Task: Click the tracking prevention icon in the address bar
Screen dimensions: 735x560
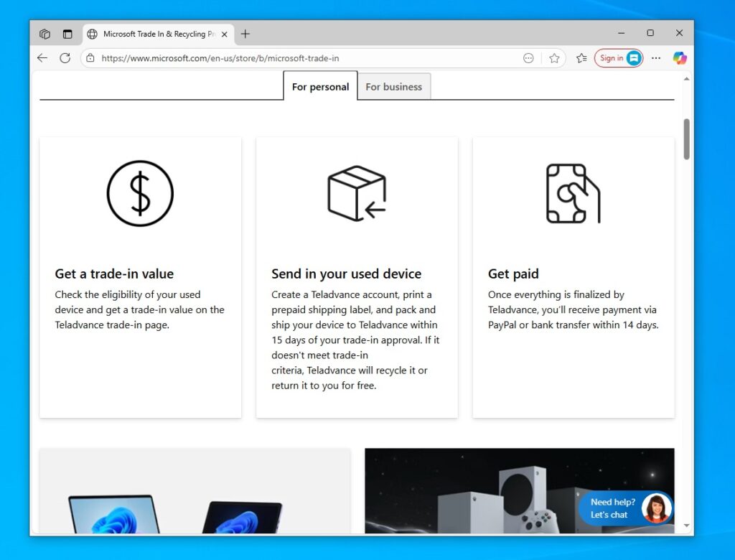Action: (x=528, y=58)
